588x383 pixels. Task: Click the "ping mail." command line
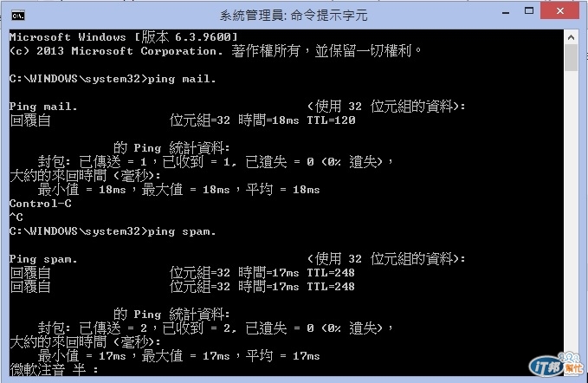click(x=113, y=79)
